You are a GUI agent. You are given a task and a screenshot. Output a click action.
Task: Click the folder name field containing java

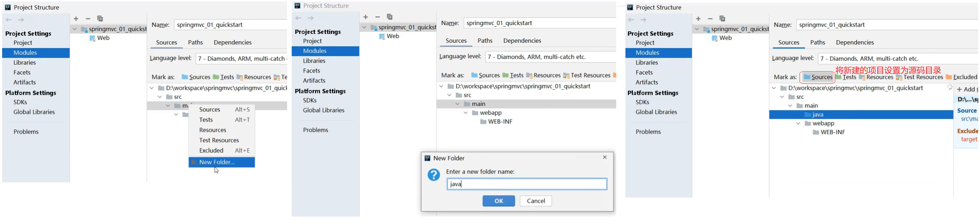coord(527,184)
